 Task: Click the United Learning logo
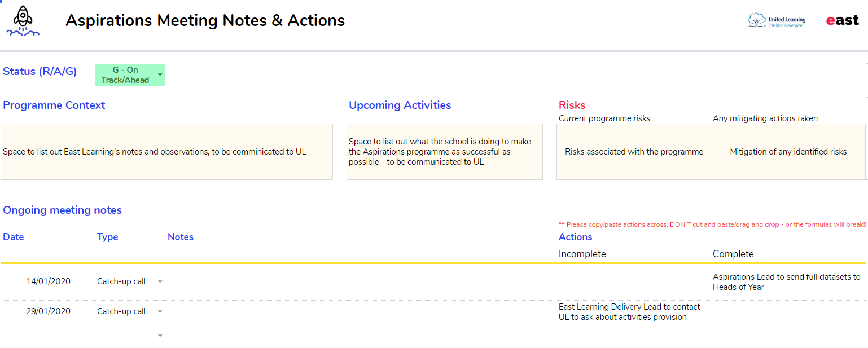pos(777,21)
